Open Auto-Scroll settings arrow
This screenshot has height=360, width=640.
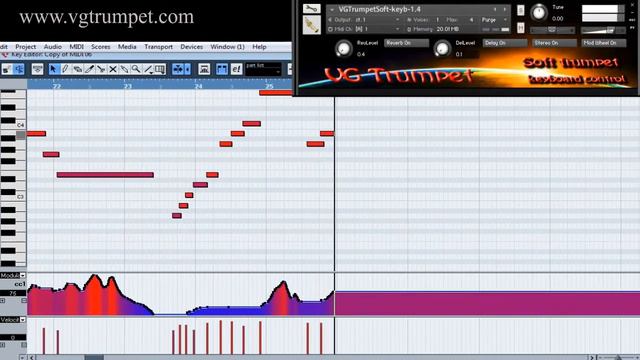click(187, 69)
